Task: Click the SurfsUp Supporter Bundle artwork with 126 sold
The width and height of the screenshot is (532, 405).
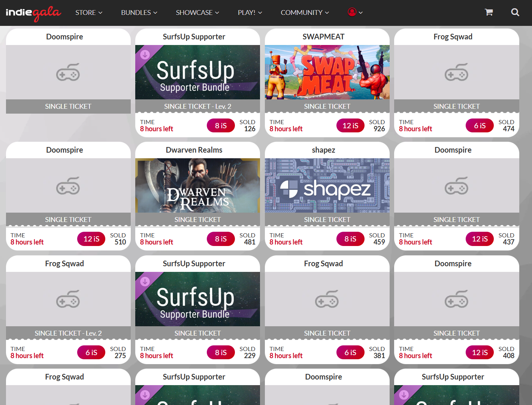Action: point(197,72)
